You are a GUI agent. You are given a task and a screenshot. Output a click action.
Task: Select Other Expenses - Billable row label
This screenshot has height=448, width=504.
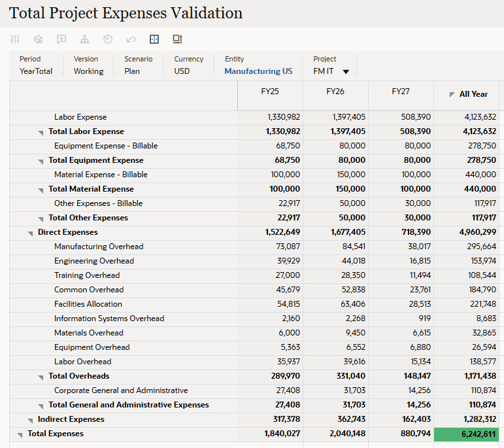98,203
